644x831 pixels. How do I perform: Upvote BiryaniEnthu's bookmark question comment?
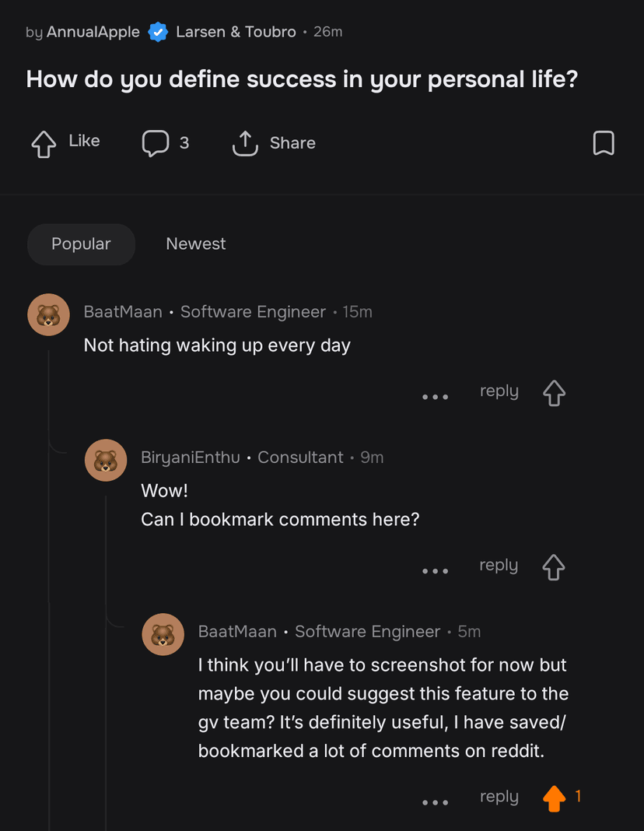[x=554, y=567]
